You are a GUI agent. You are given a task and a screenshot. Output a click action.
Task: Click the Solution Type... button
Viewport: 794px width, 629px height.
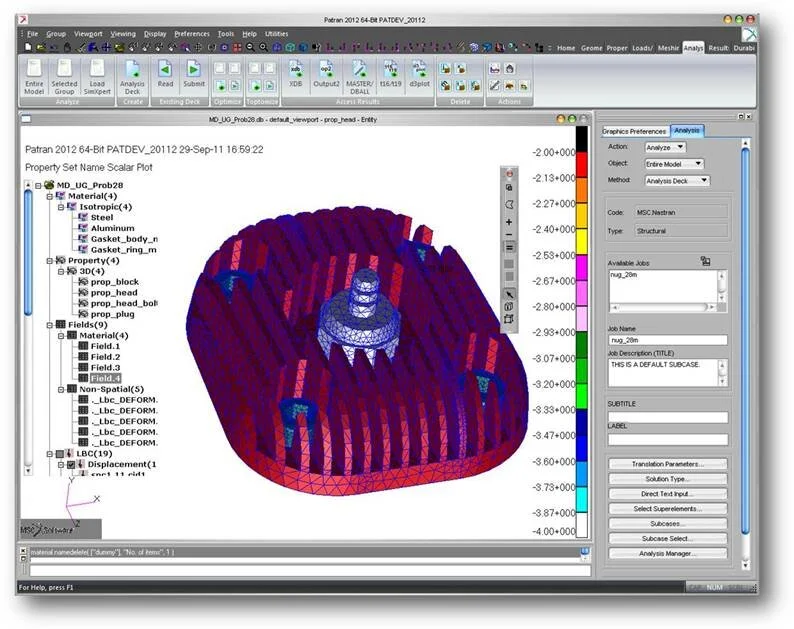pos(668,479)
